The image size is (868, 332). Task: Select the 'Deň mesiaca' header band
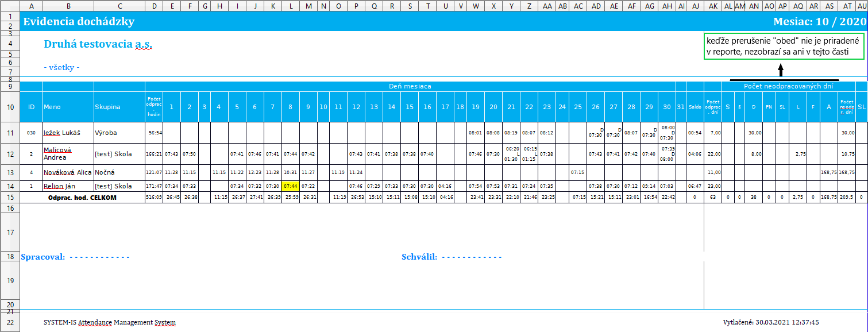(410, 86)
